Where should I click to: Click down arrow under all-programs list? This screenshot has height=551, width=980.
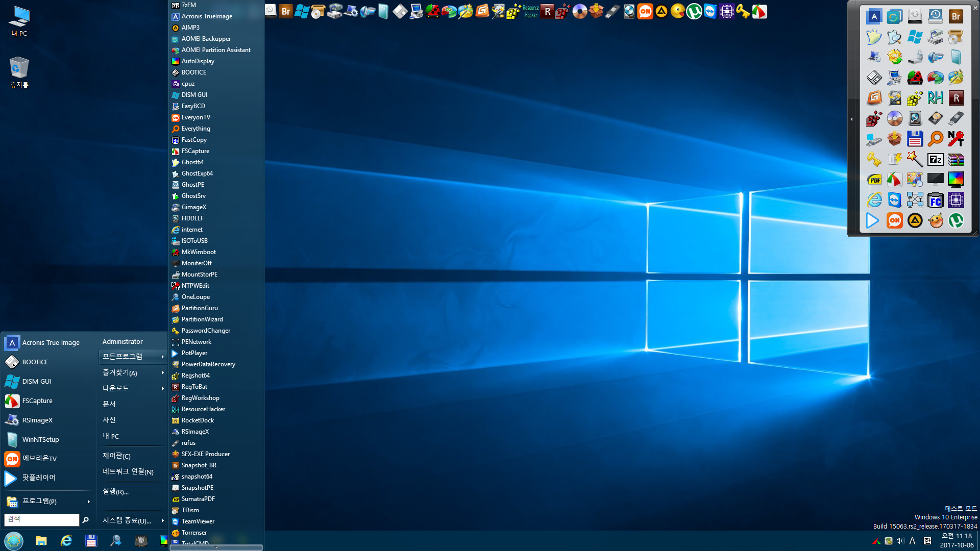click(216, 547)
